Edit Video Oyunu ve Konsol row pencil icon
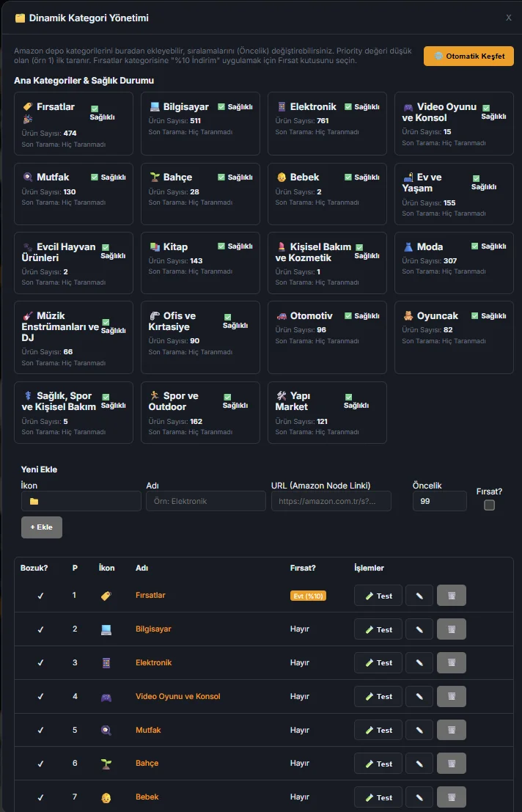This screenshot has height=812, width=522. pyautogui.click(x=419, y=697)
